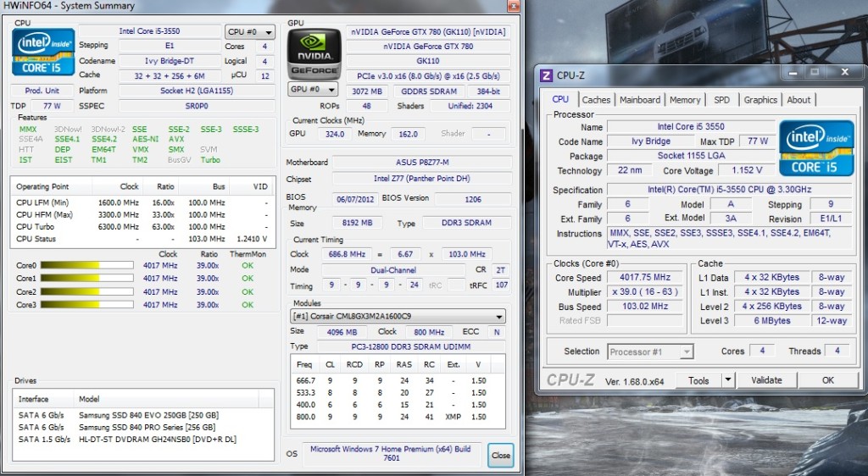The image size is (868, 476).
Task: Click the GK110 GPU codename field
Action: coord(428,61)
